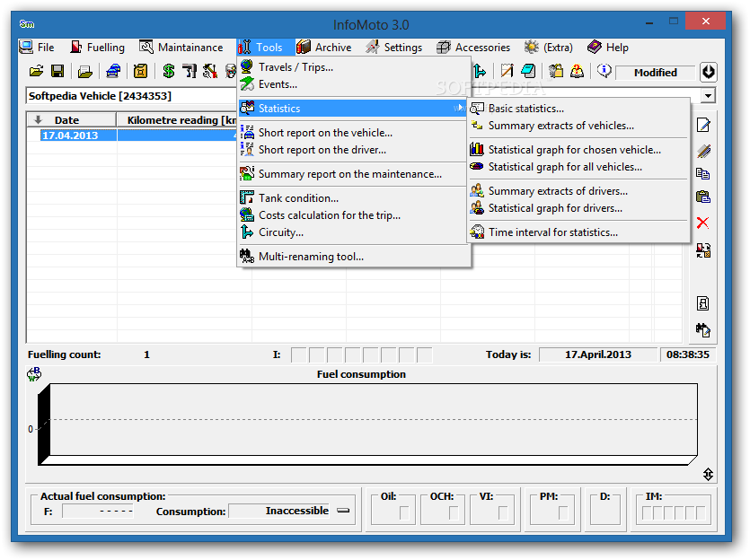Click the circuity route arrow toolbar icon
750x560 pixels.
coord(480,72)
